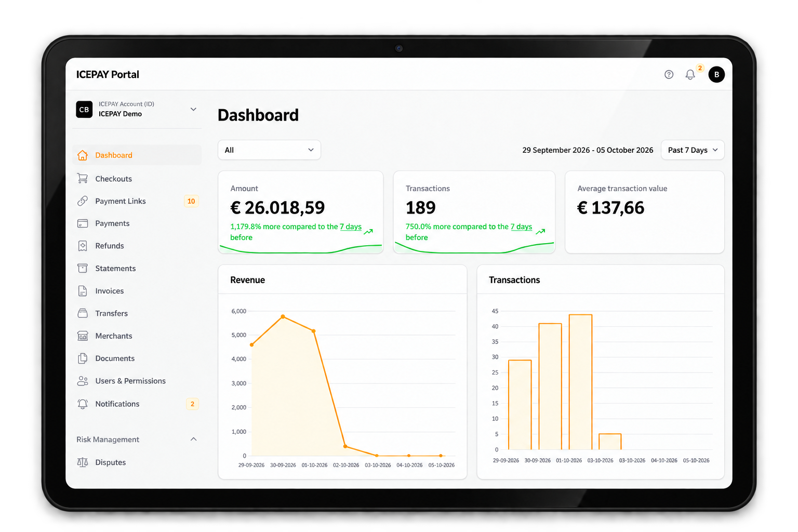The image size is (798, 532).
Task: Click '7 days' link in Amount card
Action: [x=351, y=227]
